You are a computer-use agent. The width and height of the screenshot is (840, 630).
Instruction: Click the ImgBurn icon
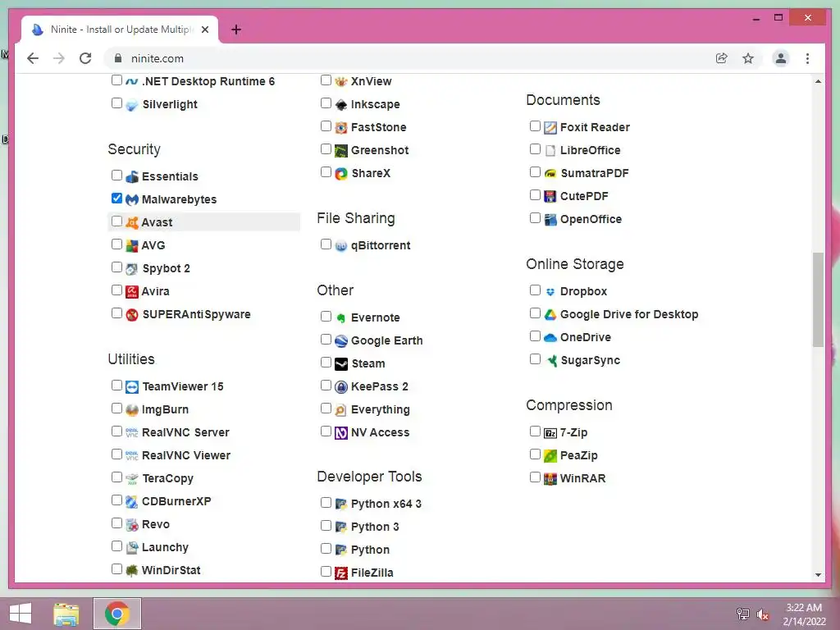132,410
